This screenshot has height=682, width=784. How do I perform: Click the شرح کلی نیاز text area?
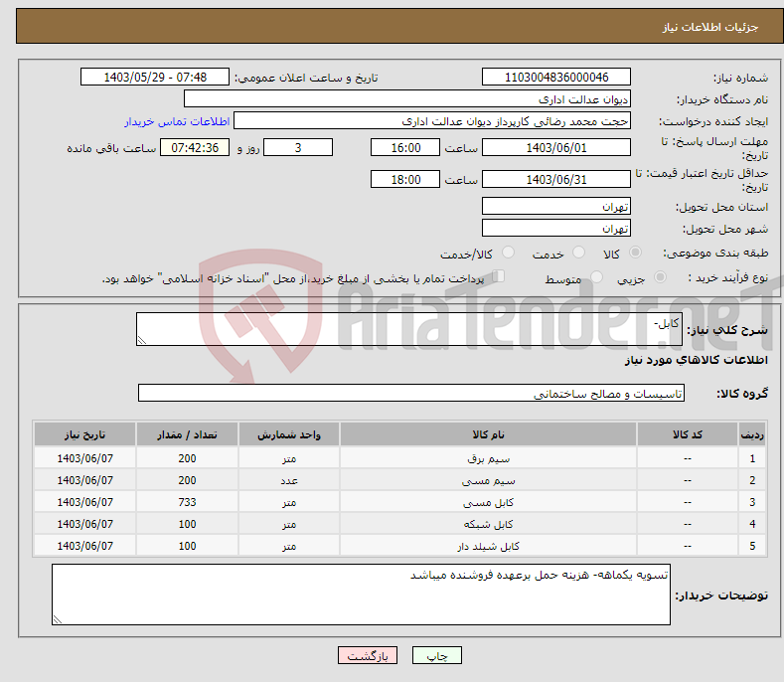[409, 329]
